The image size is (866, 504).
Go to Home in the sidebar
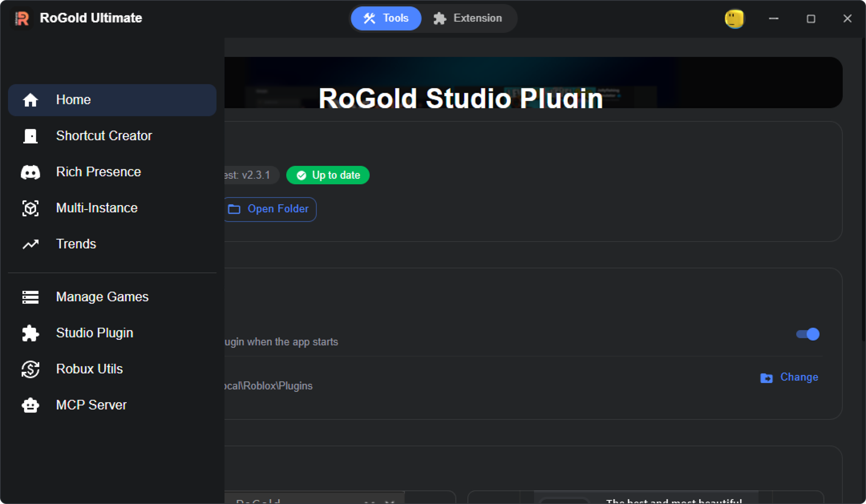click(x=112, y=100)
